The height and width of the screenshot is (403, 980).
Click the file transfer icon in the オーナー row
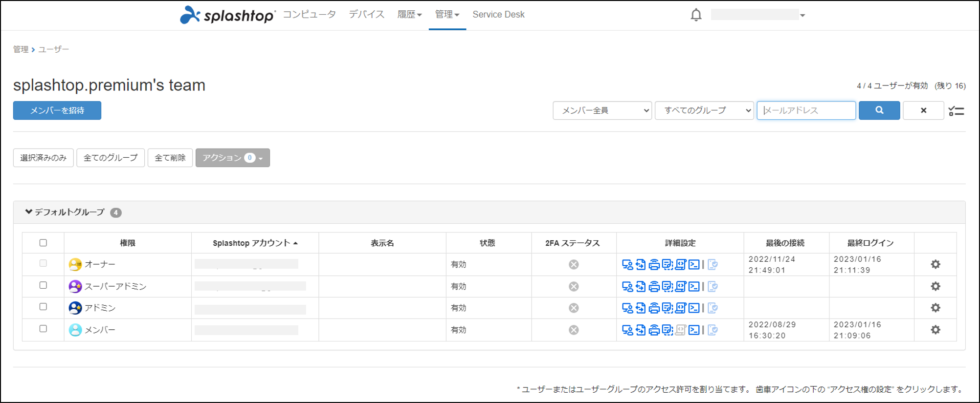tap(641, 265)
